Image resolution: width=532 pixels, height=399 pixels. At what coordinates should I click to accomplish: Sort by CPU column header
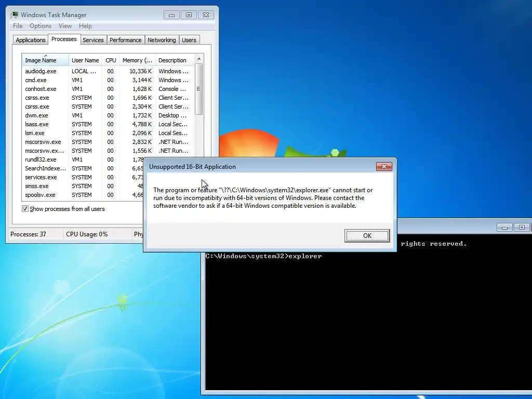coord(111,60)
